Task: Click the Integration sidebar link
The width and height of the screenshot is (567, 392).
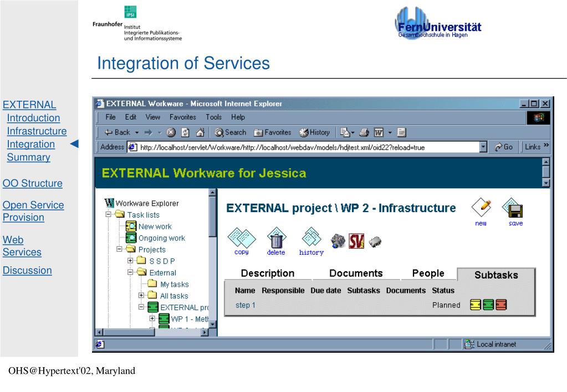Action: [x=30, y=144]
